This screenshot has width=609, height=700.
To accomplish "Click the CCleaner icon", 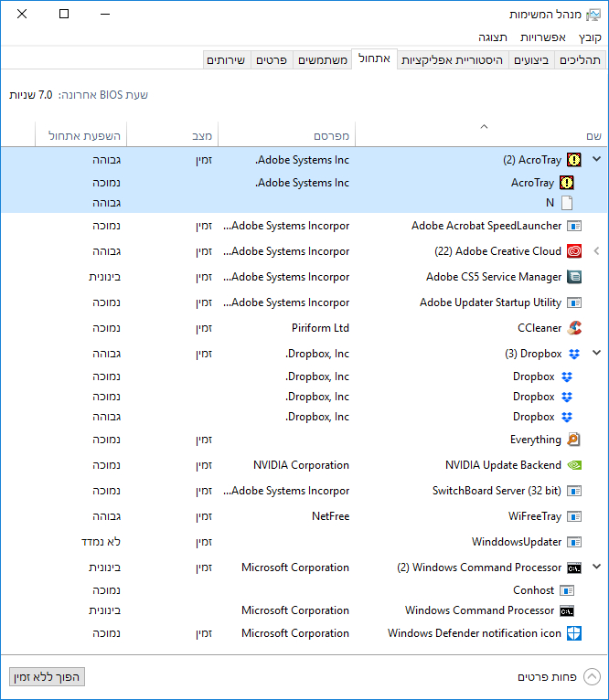I will pos(574,328).
